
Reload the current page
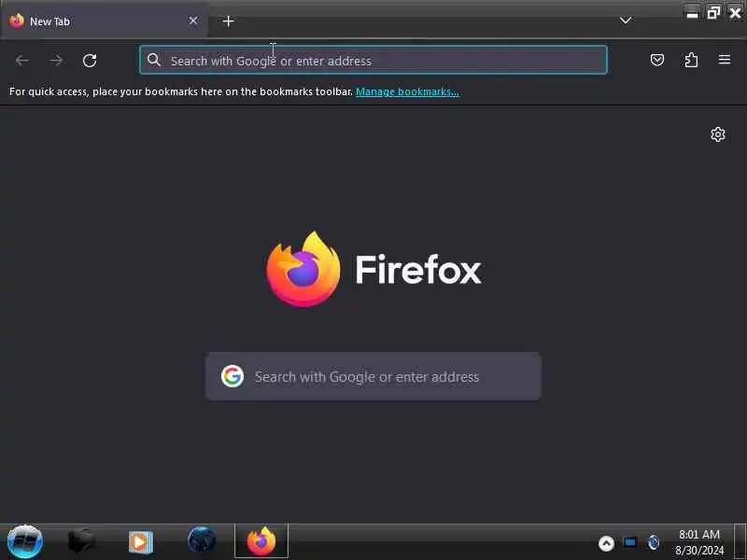click(x=90, y=61)
